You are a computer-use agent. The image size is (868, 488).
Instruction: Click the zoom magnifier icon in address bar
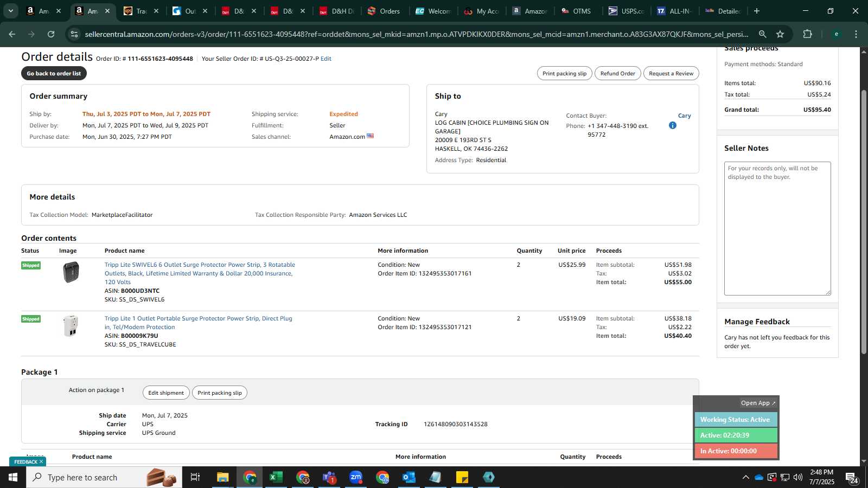pyautogui.click(x=762, y=34)
